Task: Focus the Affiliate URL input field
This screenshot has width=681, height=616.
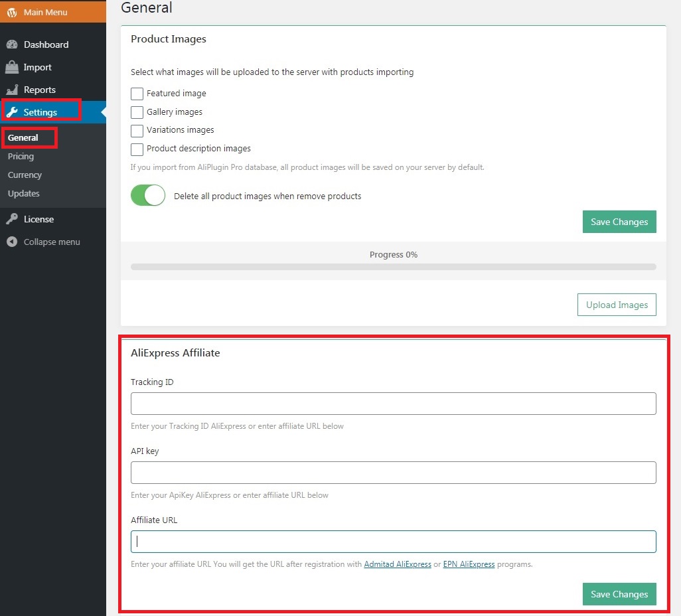Action: tap(394, 541)
